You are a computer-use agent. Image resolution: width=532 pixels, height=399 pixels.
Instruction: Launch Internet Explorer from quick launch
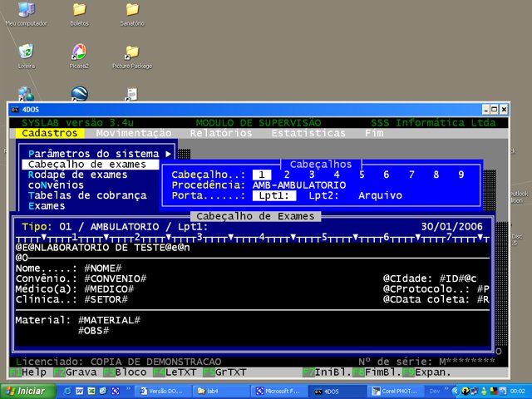pos(67,392)
